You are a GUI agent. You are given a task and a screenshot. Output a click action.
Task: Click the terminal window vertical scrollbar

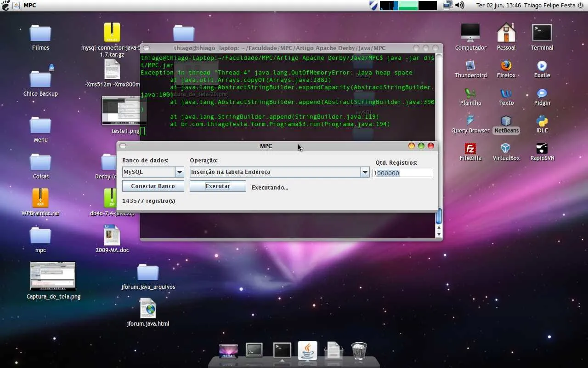click(x=439, y=216)
